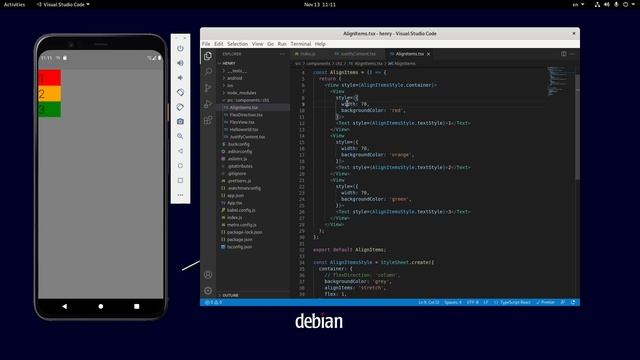Open the Explorer view in activity bar
Viewport: 640px width, 360px height.
click(x=208, y=56)
